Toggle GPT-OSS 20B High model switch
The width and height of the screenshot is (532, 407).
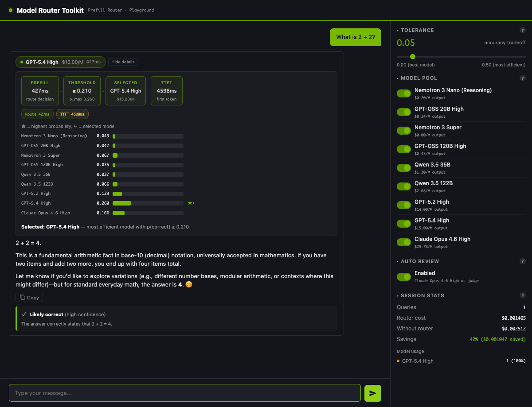pos(404,112)
